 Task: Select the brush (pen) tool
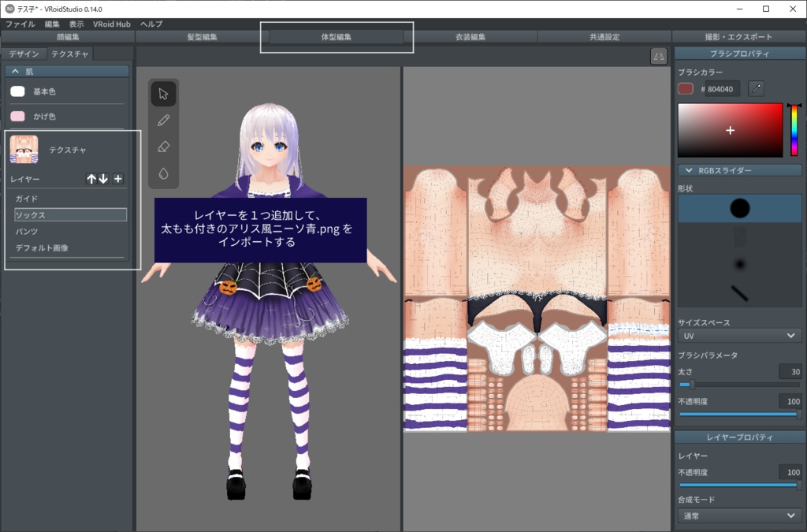click(163, 120)
